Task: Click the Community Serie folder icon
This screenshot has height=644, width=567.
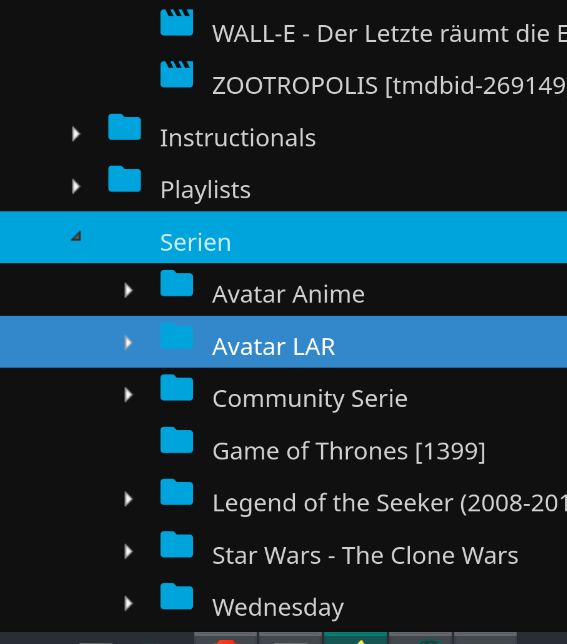Action: pyautogui.click(x=177, y=387)
